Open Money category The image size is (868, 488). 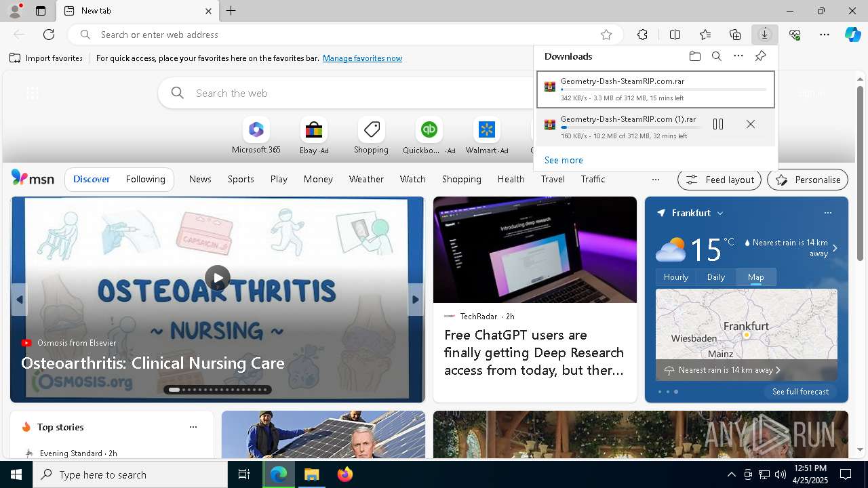(x=318, y=179)
